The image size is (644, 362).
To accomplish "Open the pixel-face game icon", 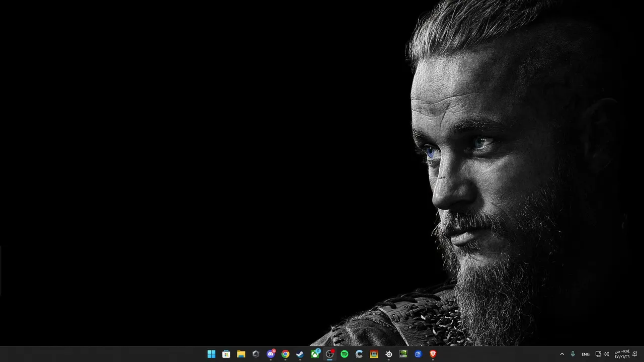I will coord(374,354).
